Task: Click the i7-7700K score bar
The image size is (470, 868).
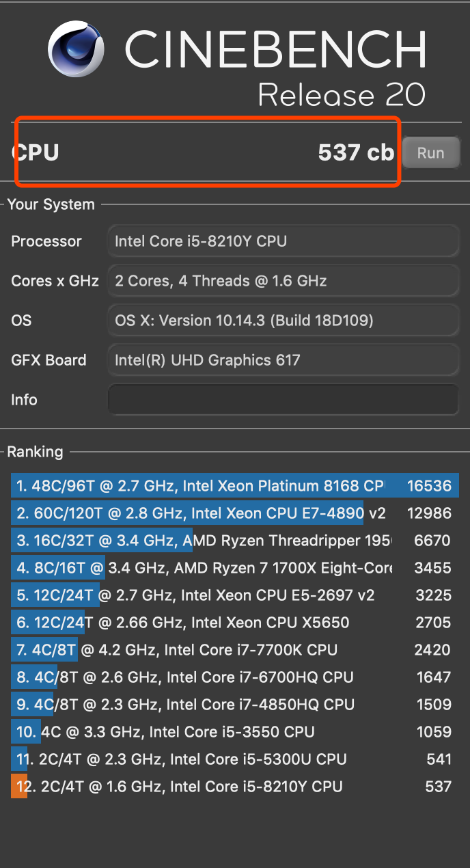Action: pyautogui.click(x=205, y=649)
